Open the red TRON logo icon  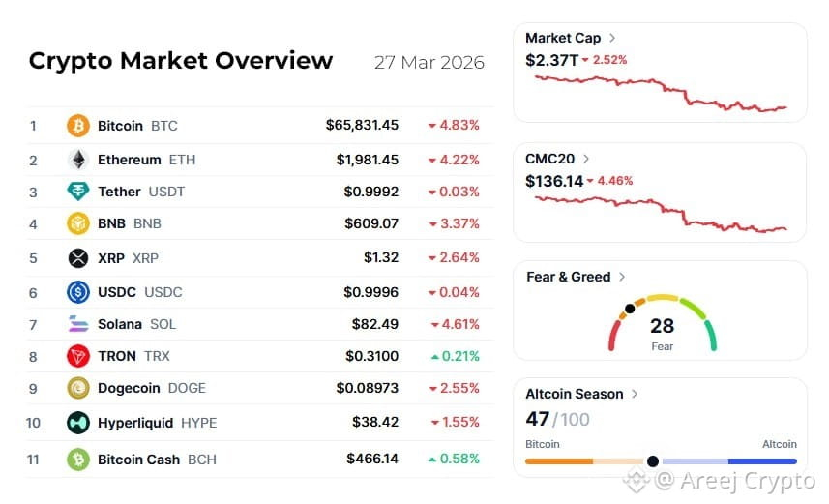tap(77, 356)
